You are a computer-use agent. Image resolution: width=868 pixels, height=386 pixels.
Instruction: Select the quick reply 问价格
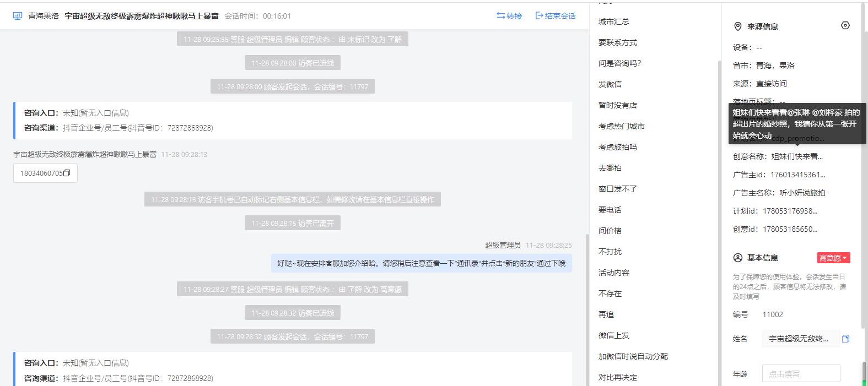[610, 231]
